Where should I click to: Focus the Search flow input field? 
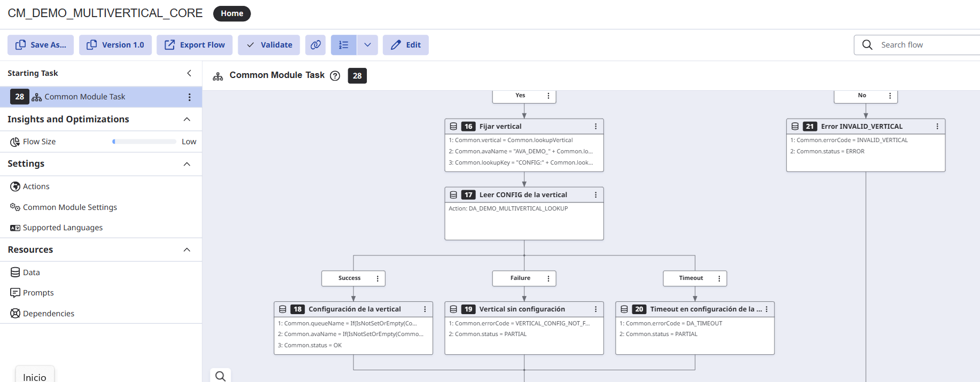(x=917, y=45)
